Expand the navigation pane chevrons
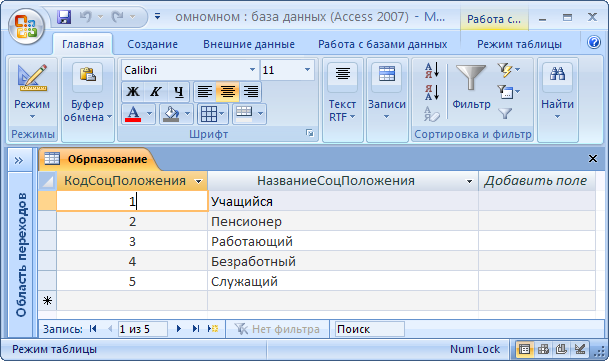The width and height of the screenshot is (609, 361). pyautogui.click(x=19, y=160)
